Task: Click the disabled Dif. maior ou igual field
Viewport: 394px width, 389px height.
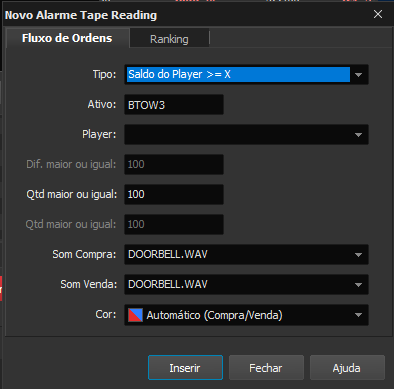Action: [x=174, y=164]
